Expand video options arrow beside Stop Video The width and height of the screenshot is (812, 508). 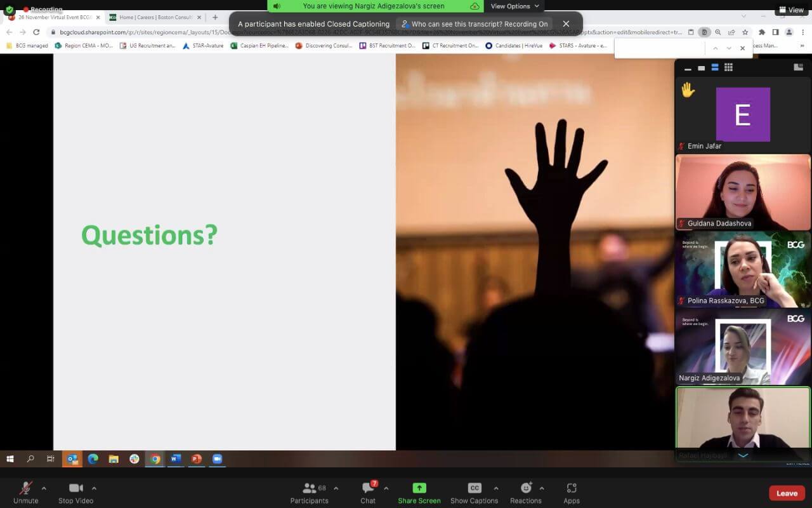[x=94, y=488]
